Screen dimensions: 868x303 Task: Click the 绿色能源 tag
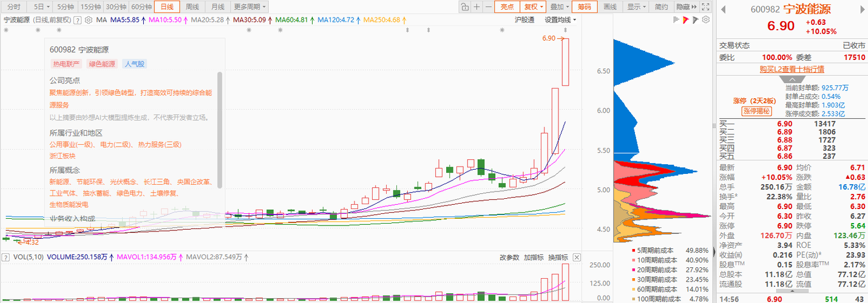pyautogui.click(x=102, y=64)
